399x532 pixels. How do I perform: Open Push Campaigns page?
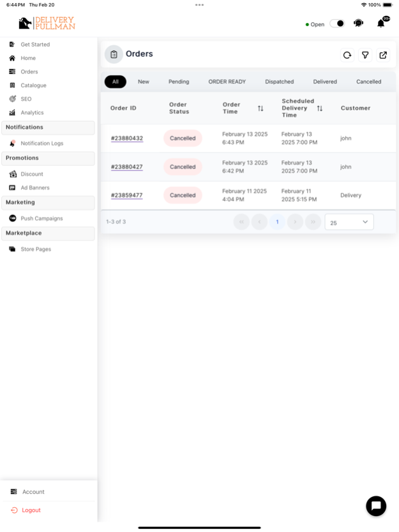point(41,218)
